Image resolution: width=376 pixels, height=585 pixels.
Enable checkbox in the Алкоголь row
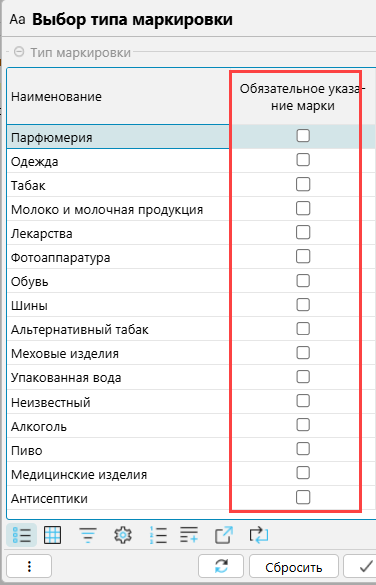click(x=303, y=425)
